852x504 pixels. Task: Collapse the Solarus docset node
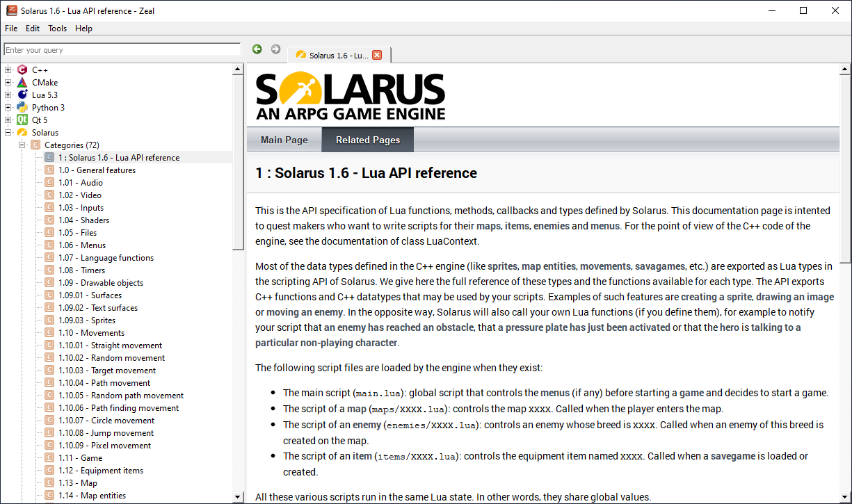[x=8, y=132]
